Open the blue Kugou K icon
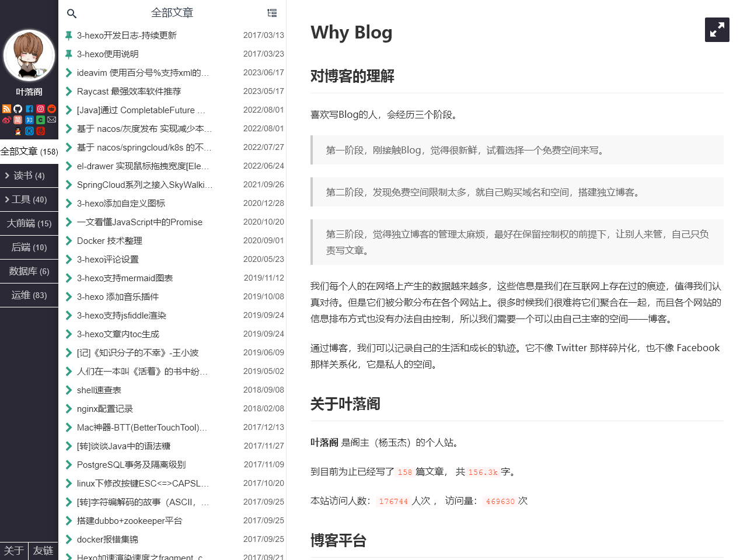Image resolution: width=747 pixels, height=560 pixels. pyautogui.click(x=29, y=131)
